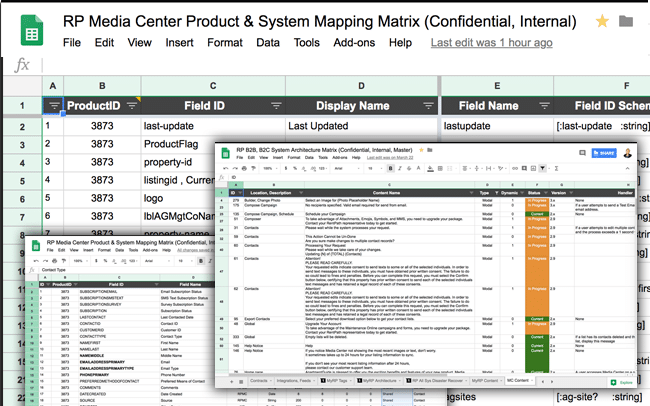This screenshot has width=650, height=406.
Task: Click paint format icon in Architecture Matrix toolbar
Action: click(x=253, y=168)
